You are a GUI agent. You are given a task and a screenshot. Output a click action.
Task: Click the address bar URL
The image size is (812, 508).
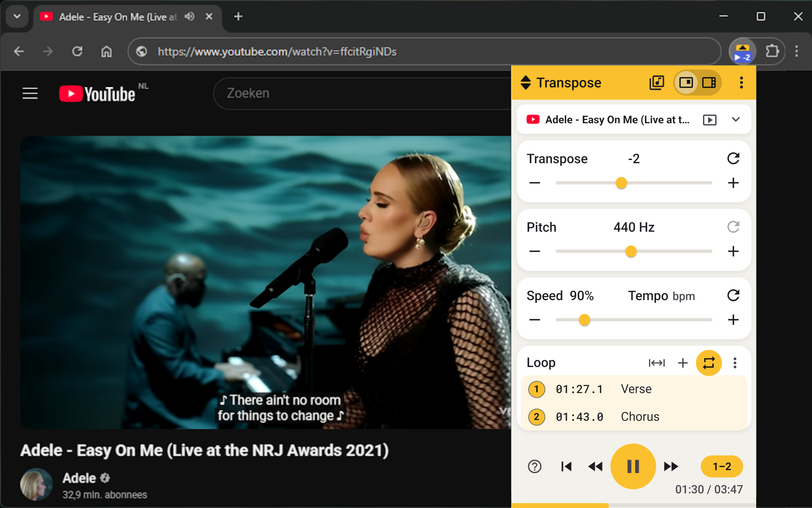click(277, 51)
